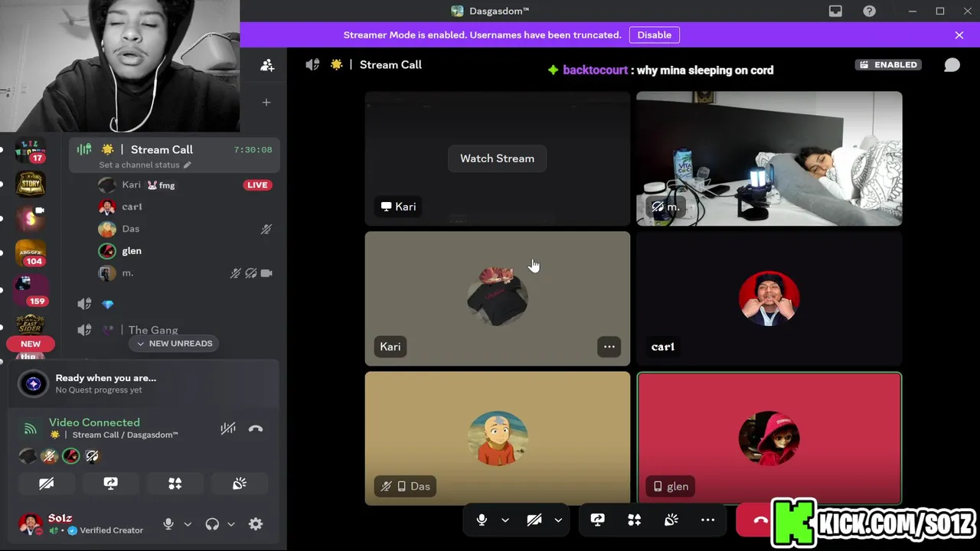Disconnect using the phone icon beside Video Connected
This screenshot has height=551, width=980.
pyautogui.click(x=256, y=429)
